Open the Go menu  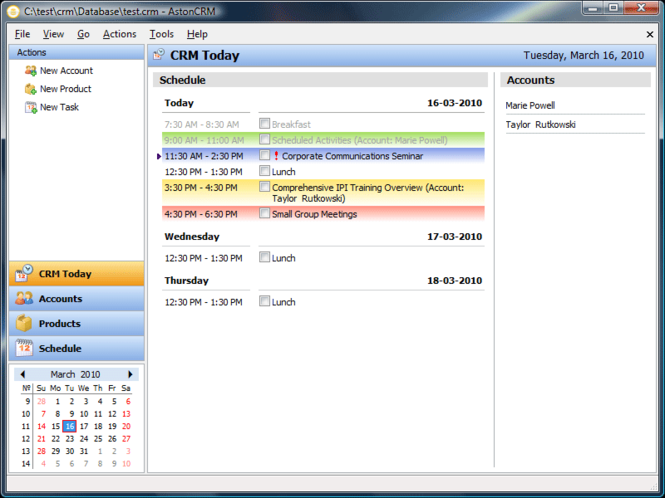[83, 34]
